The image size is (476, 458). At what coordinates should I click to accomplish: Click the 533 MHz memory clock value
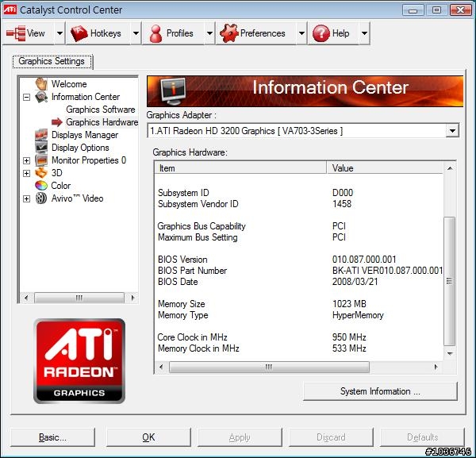click(x=349, y=348)
